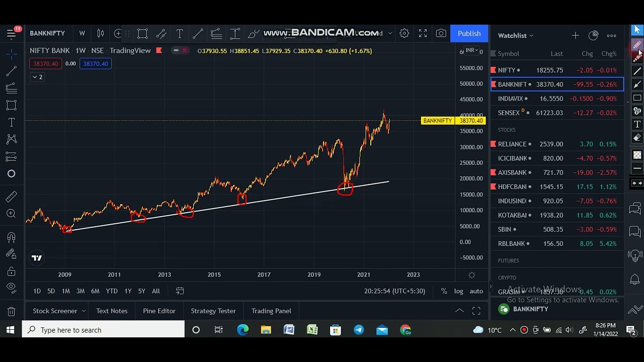Select the ruler measure tool
This screenshot has width=644, height=362.
11,197
